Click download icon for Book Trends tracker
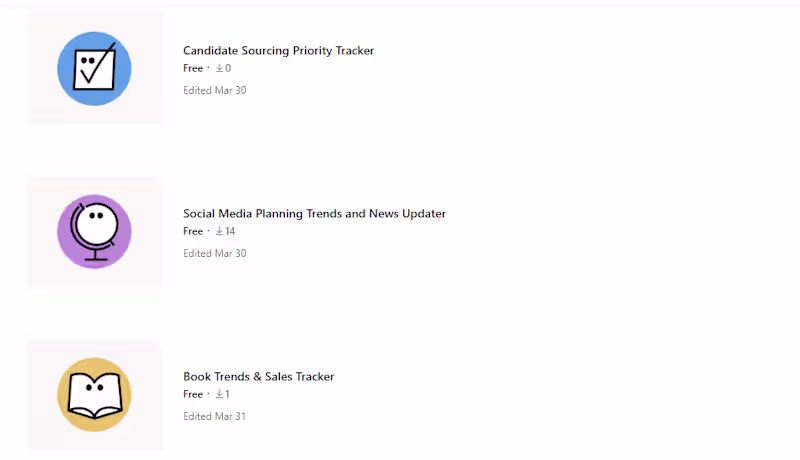The image size is (800, 460). (219, 394)
